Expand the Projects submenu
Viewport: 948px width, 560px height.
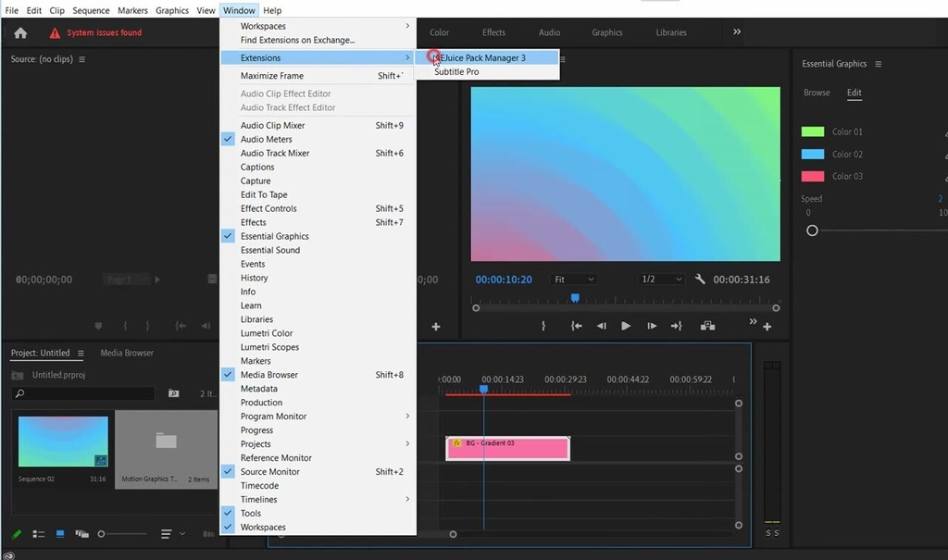click(x=318, y=444)
